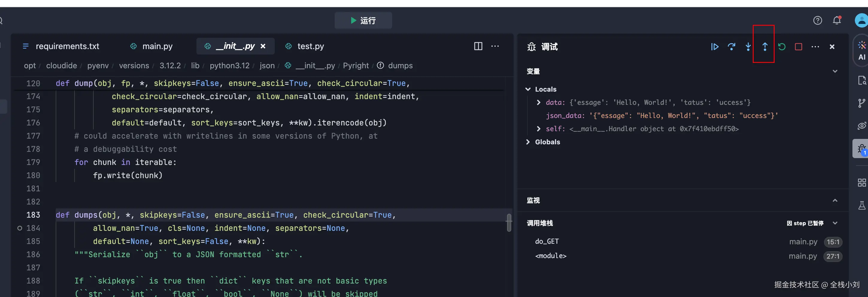This screenshot has height=297, width=868.
Task: Switch to the main.py tab
Action: click(x=151, y=46)
